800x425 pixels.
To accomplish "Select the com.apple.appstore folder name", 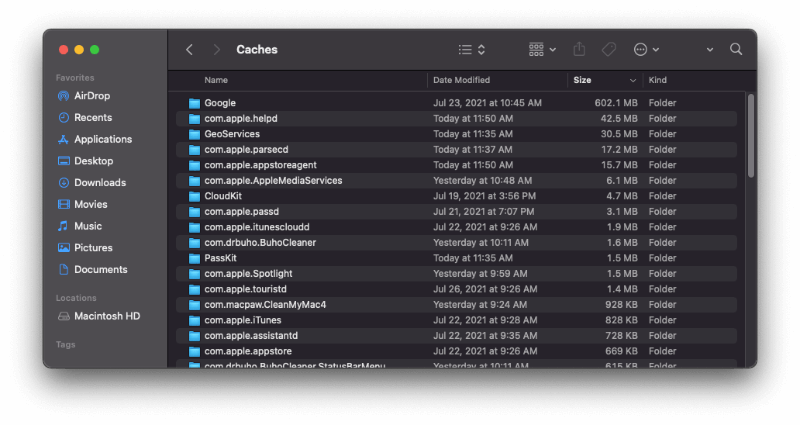I will [248, 351].
